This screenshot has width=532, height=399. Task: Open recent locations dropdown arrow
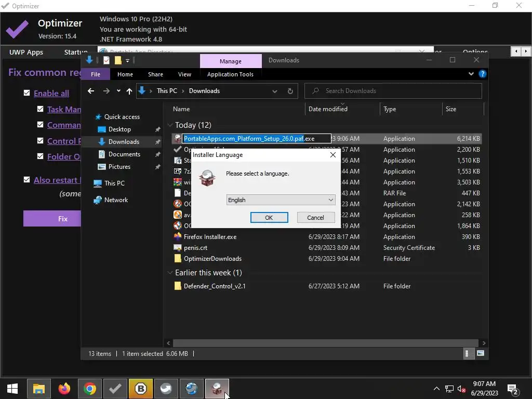118,91
